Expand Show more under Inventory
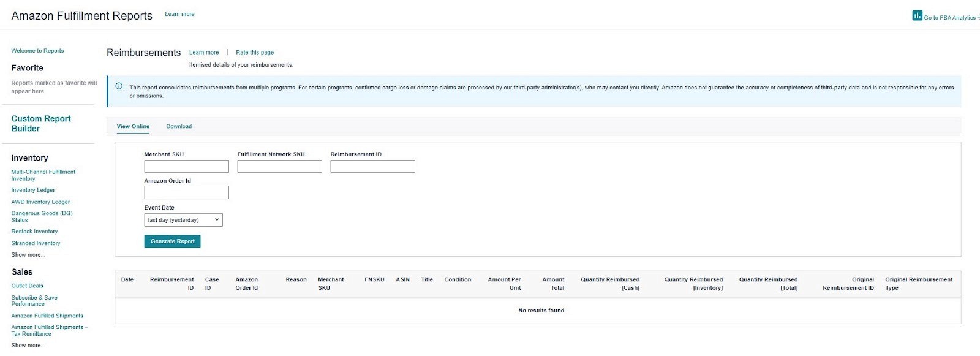 28,255
